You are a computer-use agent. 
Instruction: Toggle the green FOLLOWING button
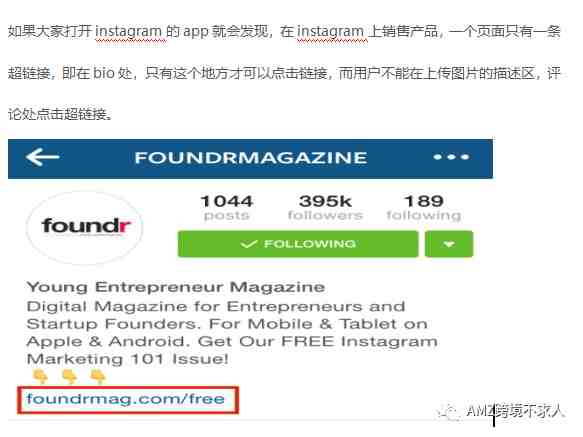(x=298, y=244)
